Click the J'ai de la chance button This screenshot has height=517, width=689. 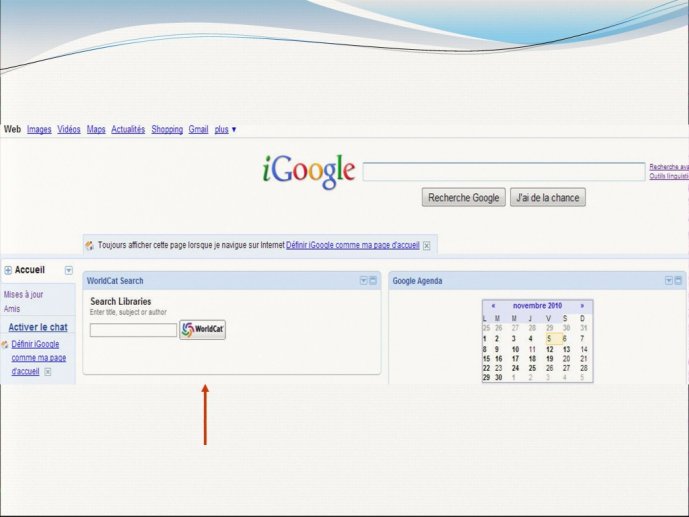[548, 198]
